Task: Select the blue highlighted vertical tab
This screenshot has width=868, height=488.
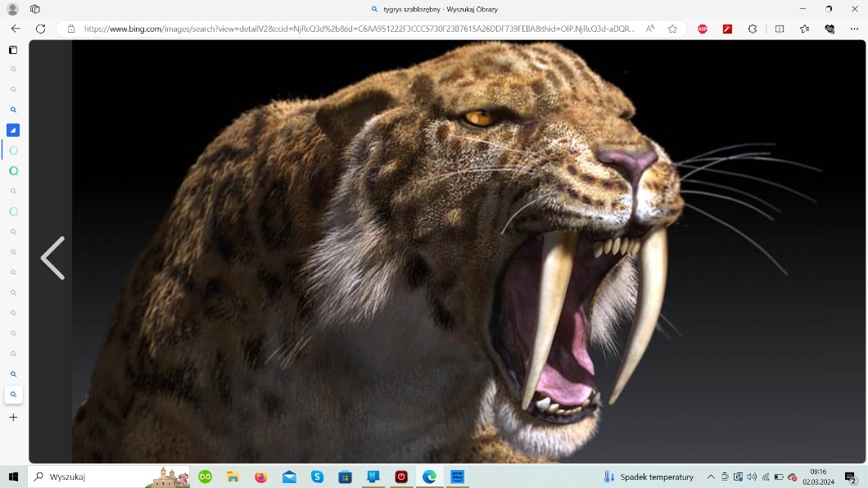Action: [x=13, y=130]
